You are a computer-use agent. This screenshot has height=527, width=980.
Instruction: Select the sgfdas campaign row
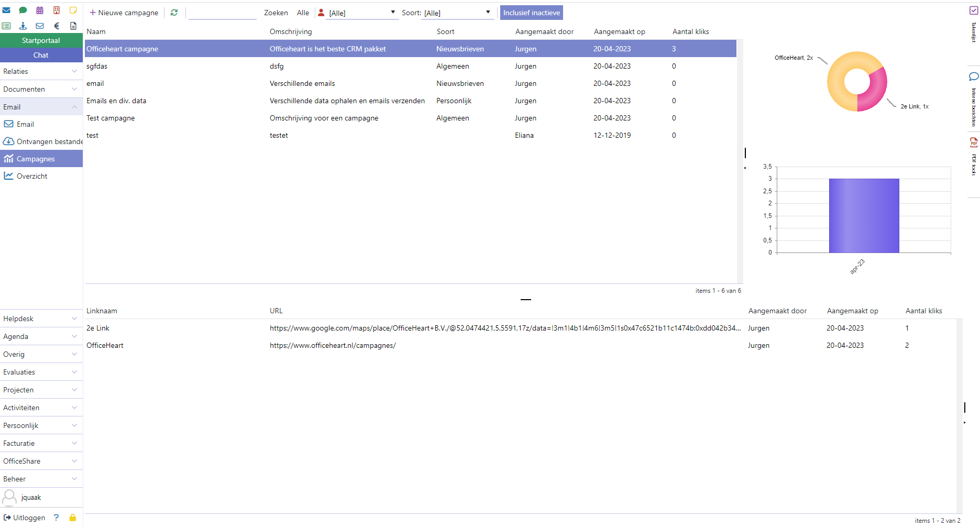click(x=411, y=66)
